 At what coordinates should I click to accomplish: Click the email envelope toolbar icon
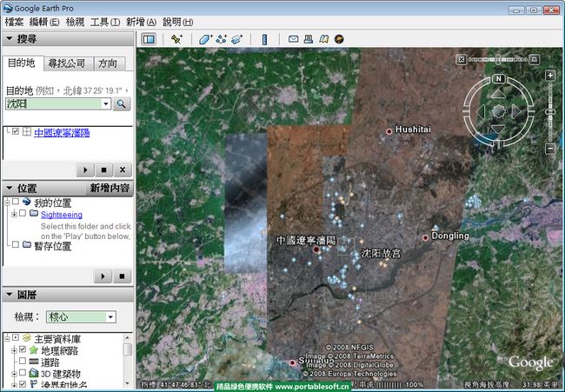tap(293, 39)
